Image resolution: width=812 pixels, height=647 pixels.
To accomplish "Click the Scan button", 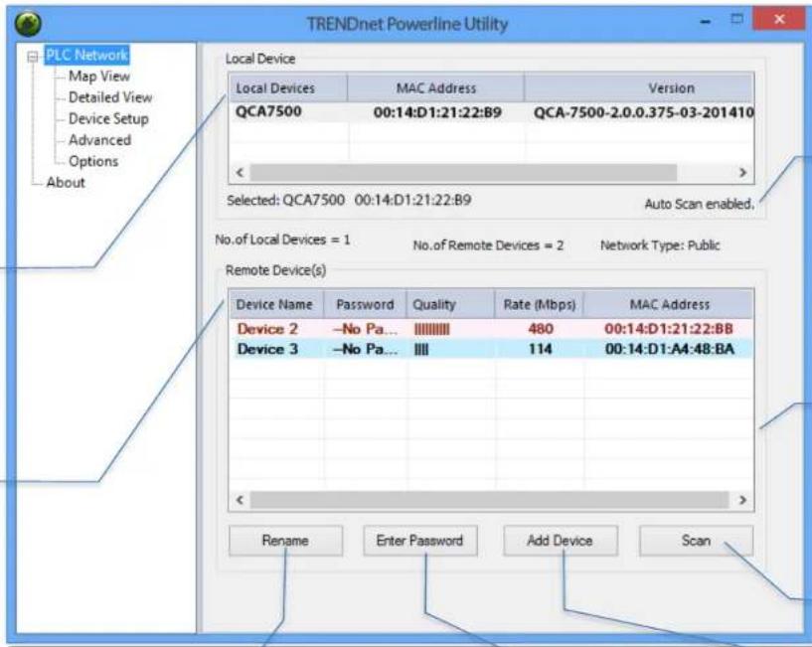I will pyautogui.click(x=696, y=541).
